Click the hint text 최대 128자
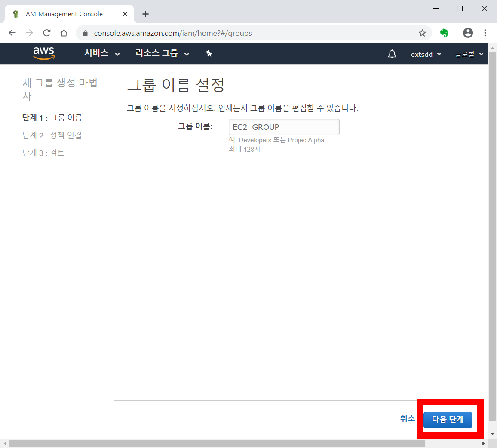The image size is (497, 448). (x=245, y=149)
